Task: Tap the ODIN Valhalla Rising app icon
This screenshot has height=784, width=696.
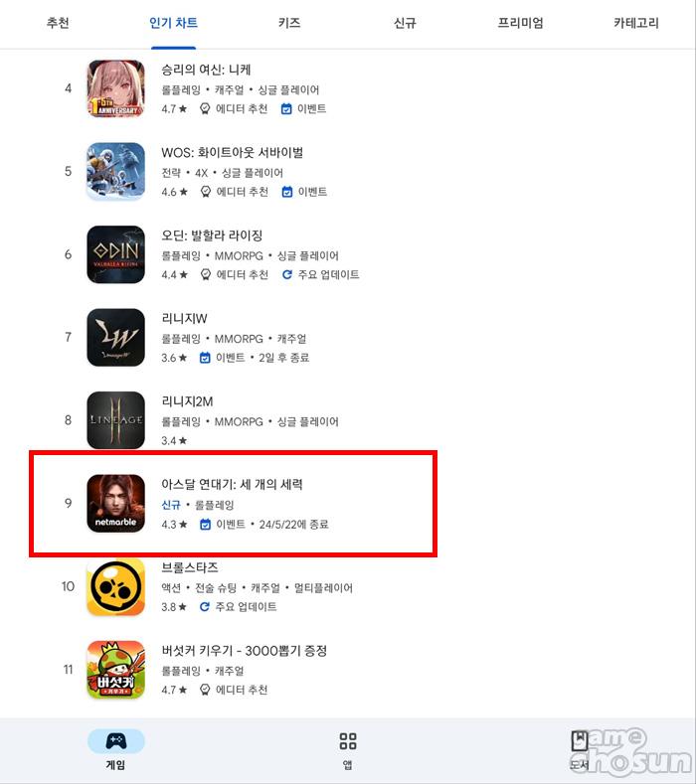Action: [116, 254]
